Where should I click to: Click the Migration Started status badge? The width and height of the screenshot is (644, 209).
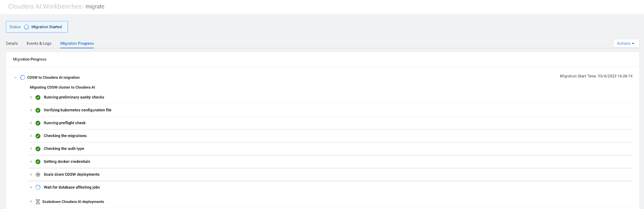click(37, 27)
